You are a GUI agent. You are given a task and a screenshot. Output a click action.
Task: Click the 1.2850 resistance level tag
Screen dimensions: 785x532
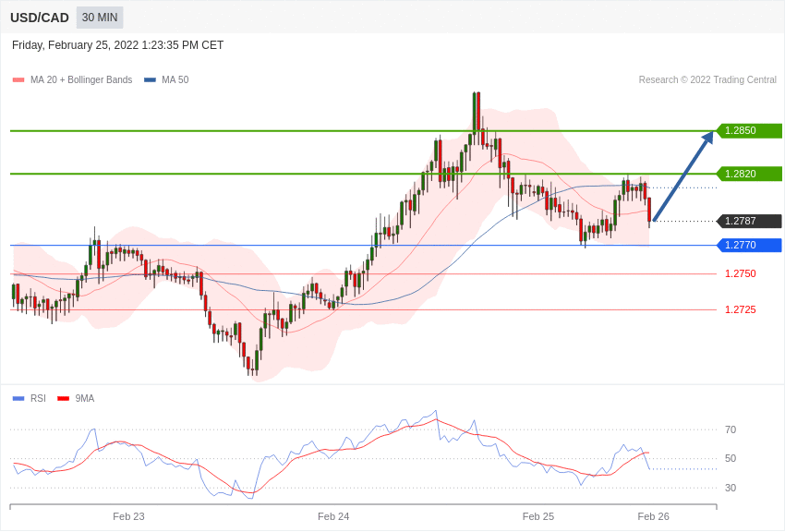pos(749,130)
